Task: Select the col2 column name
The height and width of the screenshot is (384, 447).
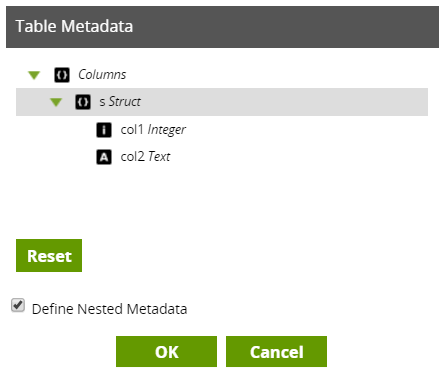Action: [132, 156]
